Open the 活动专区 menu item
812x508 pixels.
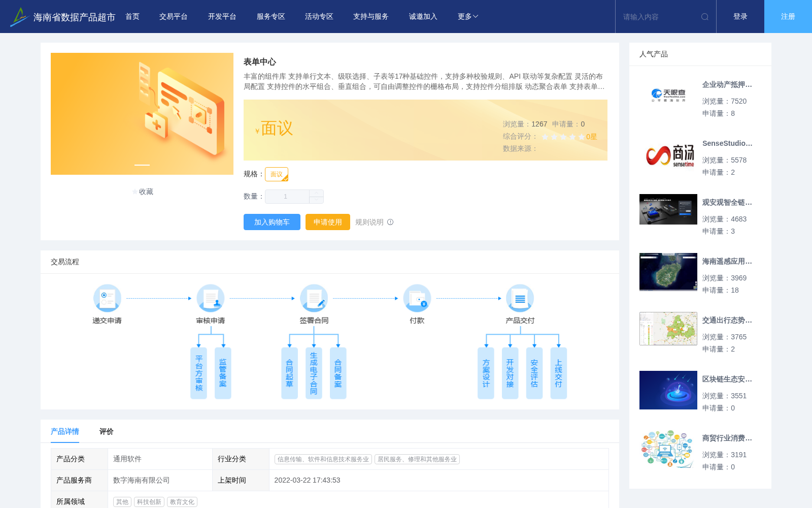319,17
